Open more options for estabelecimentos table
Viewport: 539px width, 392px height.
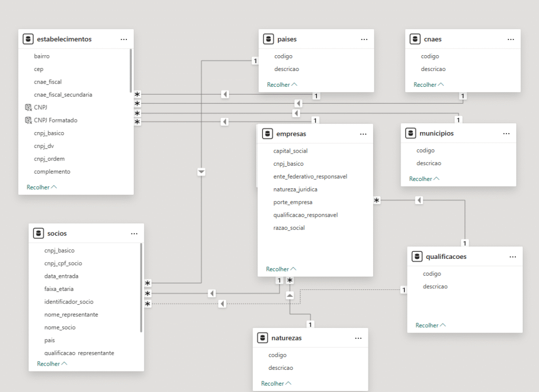[124, 39]
